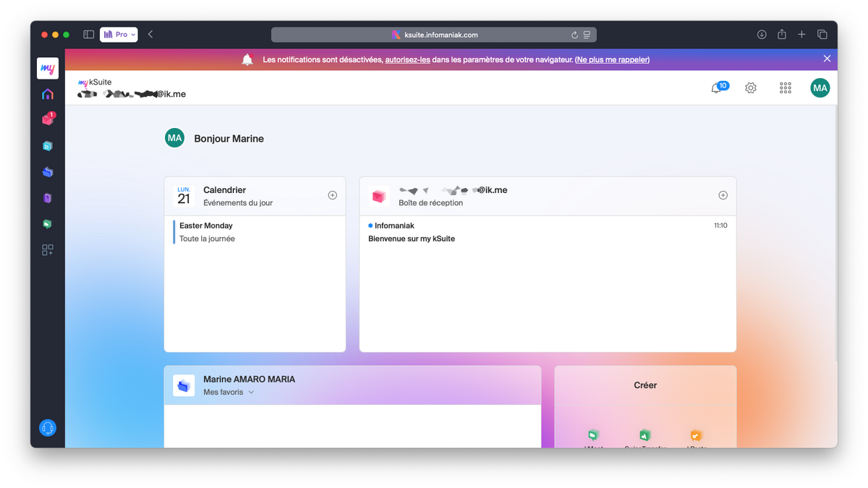
Task: Click the kMeet icon under Créer
Action: [593, 435]
